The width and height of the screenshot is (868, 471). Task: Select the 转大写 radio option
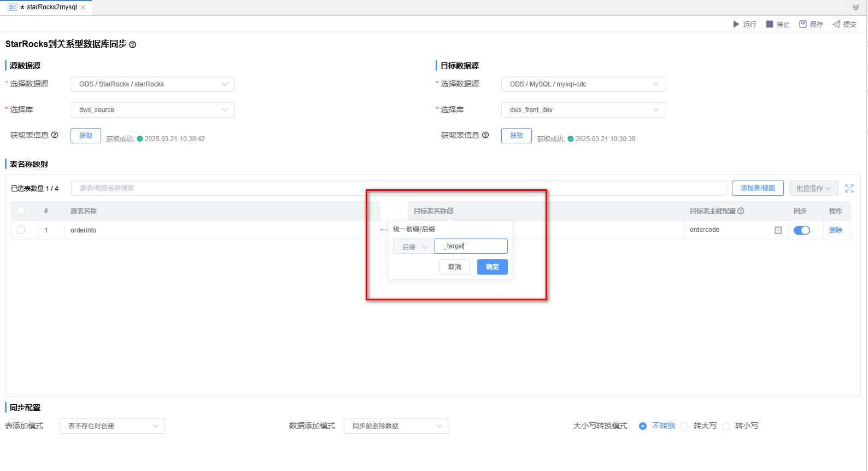pos(684,426)
